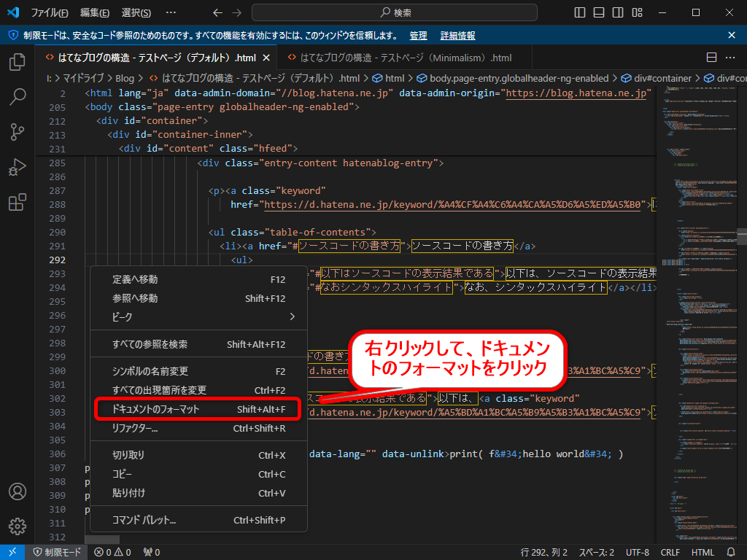The height and width of the screenshot is (560, 747).
Task: Click the blog.hatena.ne.jp URL on line 2
Action: 576,93
